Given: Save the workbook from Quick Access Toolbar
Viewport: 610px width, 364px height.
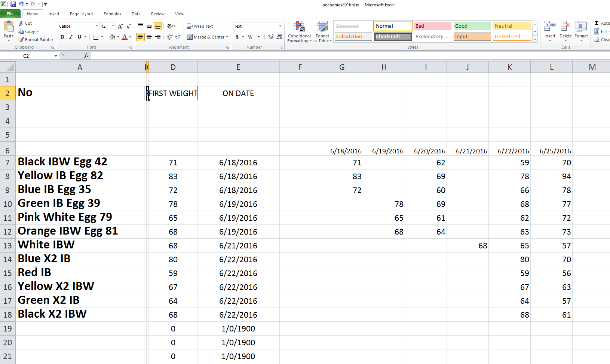Looking at the screenshot, I should (x=13, y=4).
